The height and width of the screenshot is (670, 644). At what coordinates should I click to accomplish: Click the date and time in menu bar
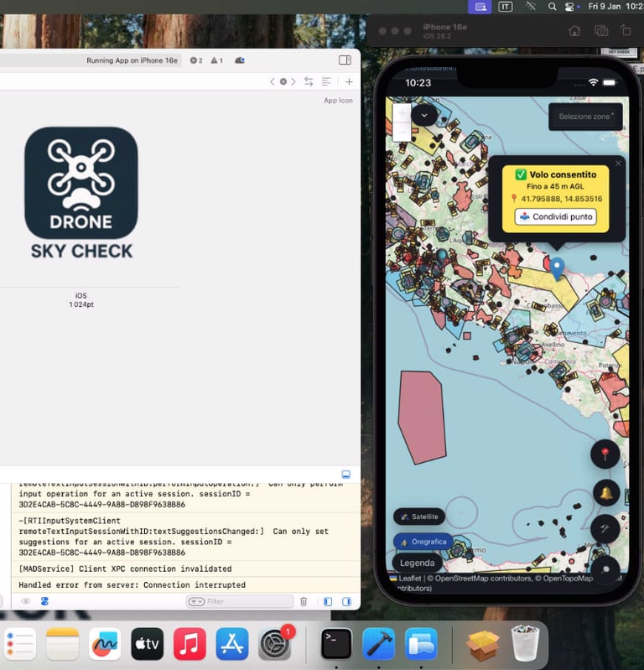click(615, 7)
